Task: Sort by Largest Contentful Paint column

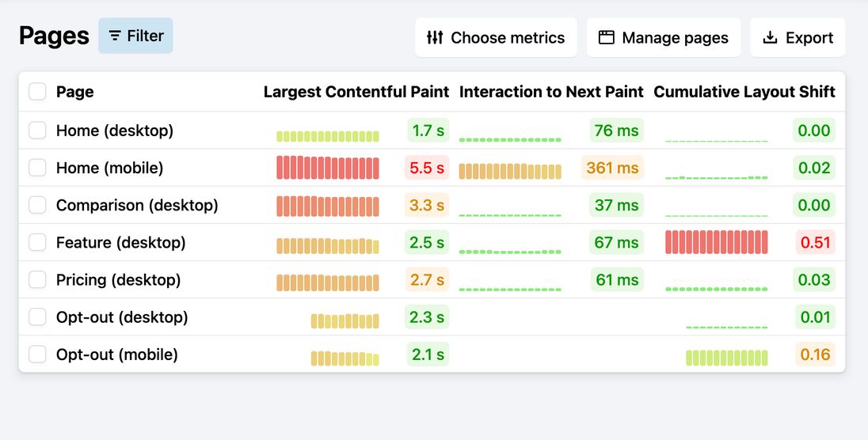Action: (x=356, y=92)
